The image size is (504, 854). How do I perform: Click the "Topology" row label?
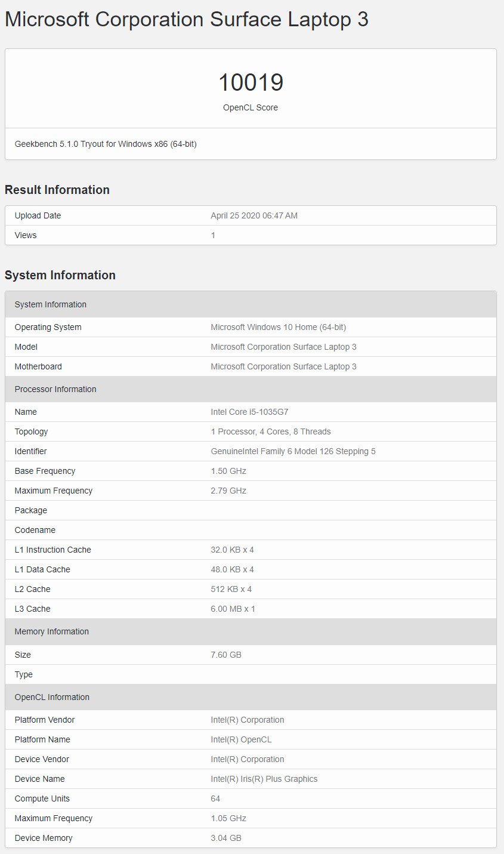tap(32, 431)
